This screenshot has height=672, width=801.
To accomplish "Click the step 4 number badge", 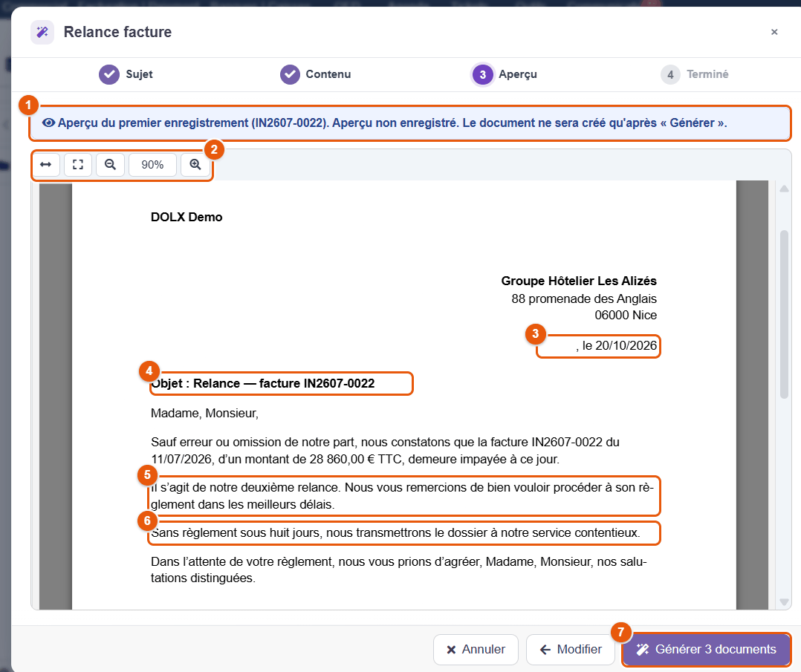I will (670, 74).
